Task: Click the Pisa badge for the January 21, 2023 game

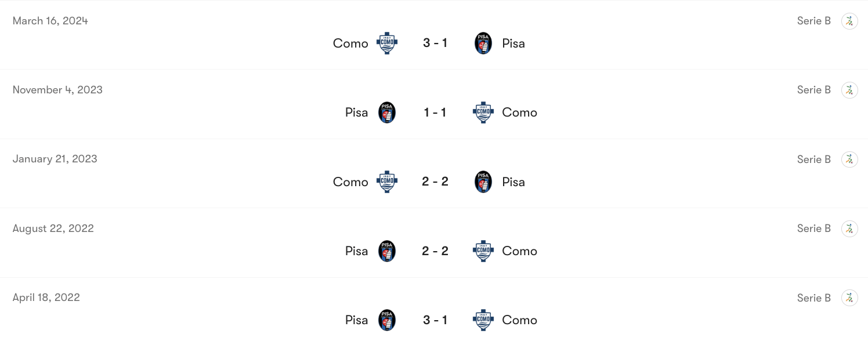Action: coord(483,182)
